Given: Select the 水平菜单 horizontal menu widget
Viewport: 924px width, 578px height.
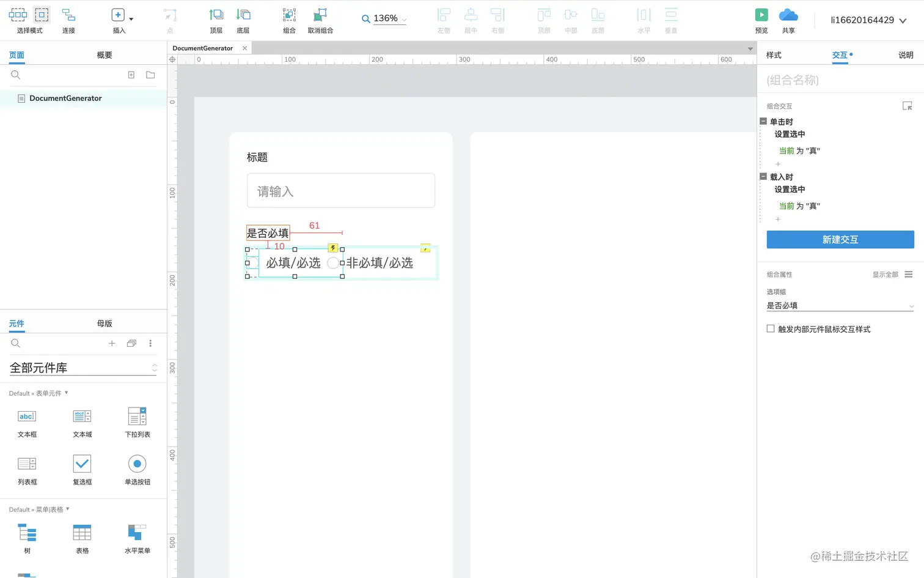Looking at the screenshot, I should click(x=137, y=538).
